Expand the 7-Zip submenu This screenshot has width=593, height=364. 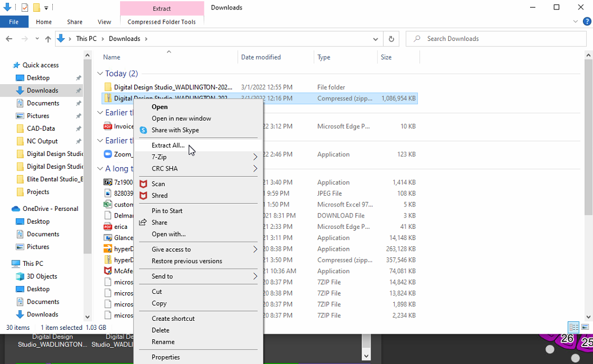(256, 156)
